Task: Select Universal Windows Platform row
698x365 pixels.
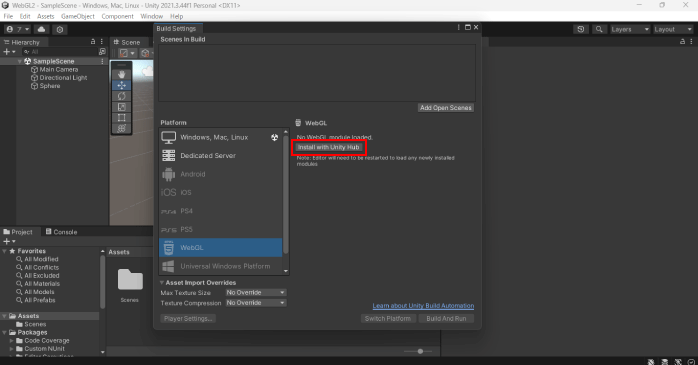Action: point(220,266)
